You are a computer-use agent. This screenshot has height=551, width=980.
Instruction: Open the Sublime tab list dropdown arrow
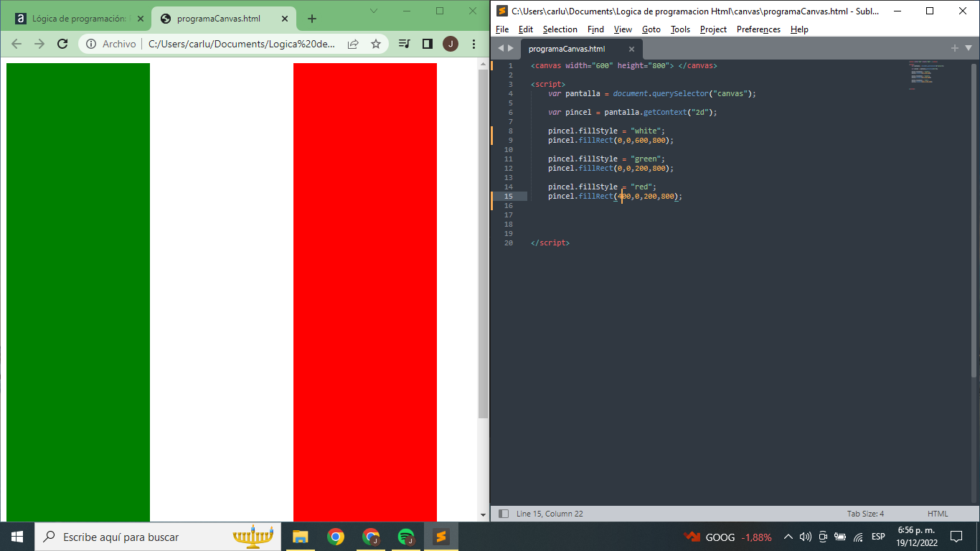pyautogui.click(x=969, y=48)
